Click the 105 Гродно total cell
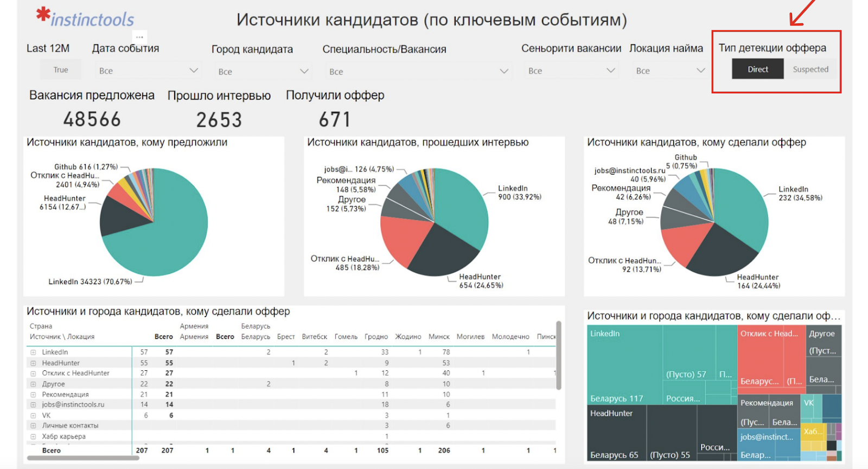This screenshot has width=868, height=469. pos(382,451)
